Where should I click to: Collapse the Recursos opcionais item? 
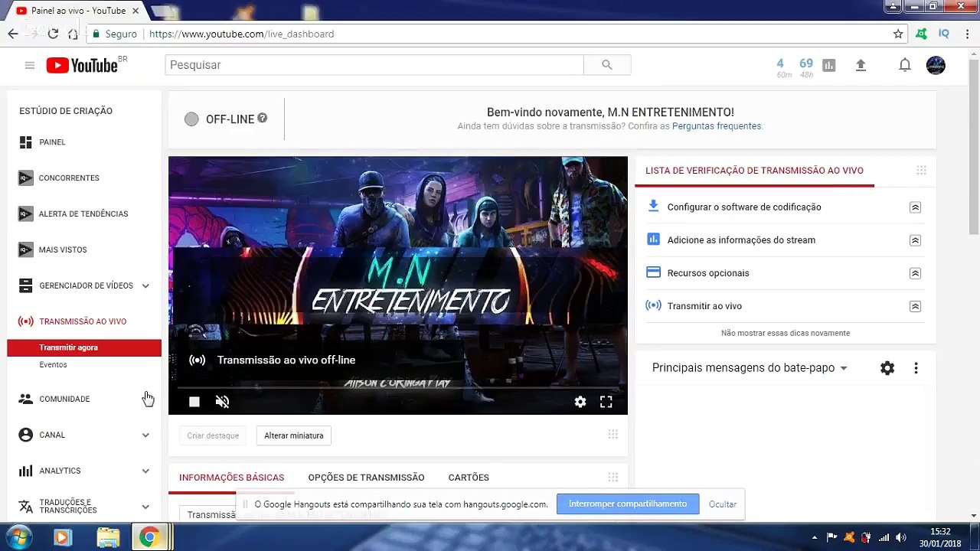coord(915,273)
